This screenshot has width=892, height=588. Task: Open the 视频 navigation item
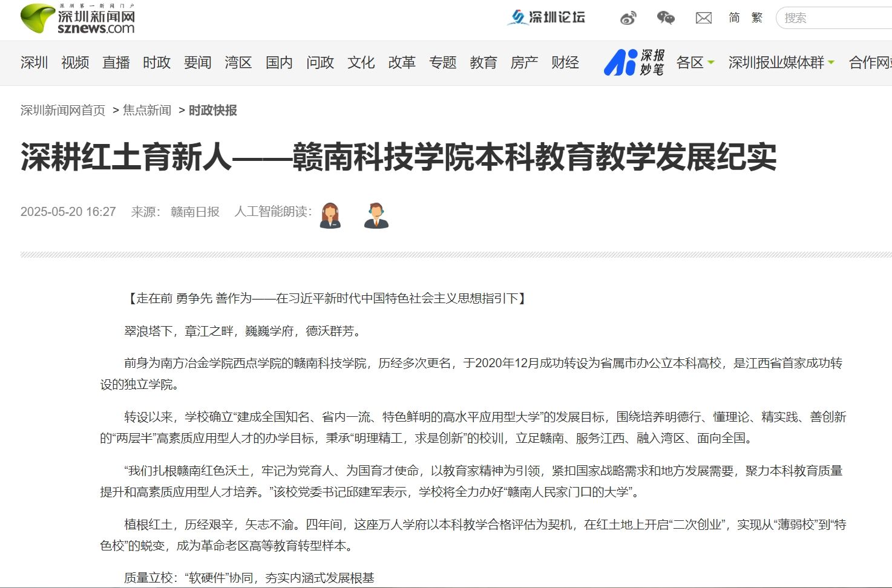tap(75, 62)
